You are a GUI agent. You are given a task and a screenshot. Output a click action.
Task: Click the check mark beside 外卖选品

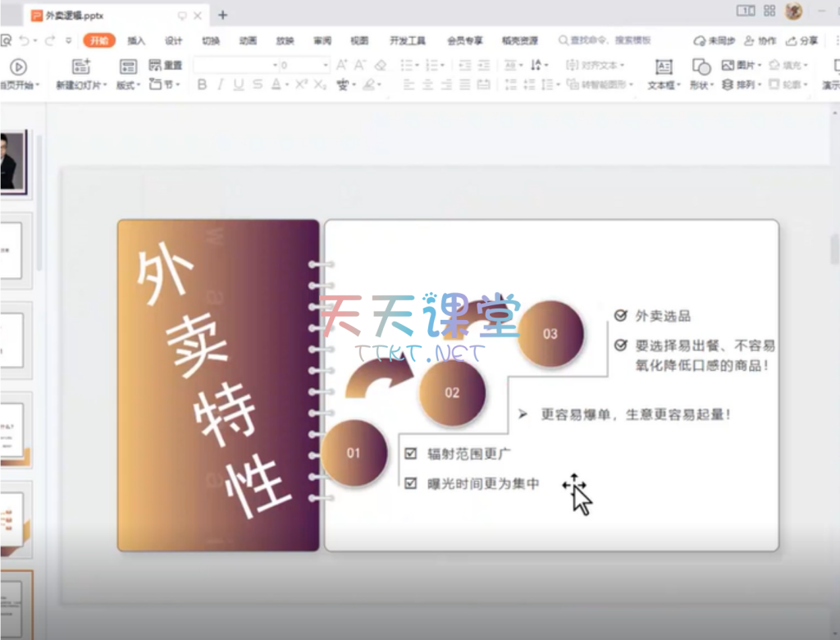(x=620, y=315)
